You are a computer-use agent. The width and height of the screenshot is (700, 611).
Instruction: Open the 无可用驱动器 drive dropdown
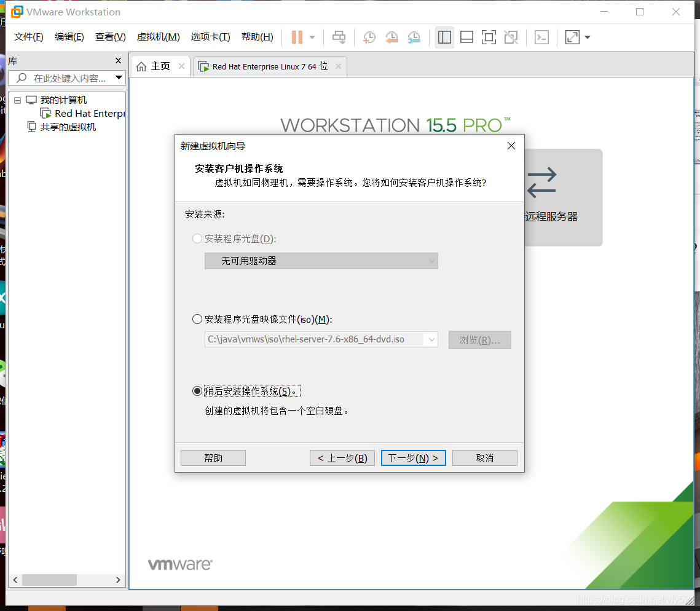click(x=321, y=261)
